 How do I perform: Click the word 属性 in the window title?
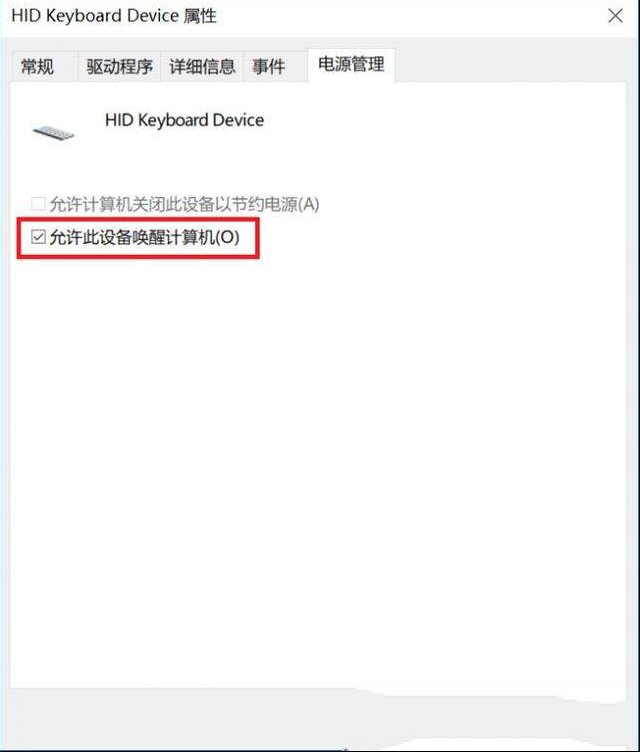click(x=200, y=16)
